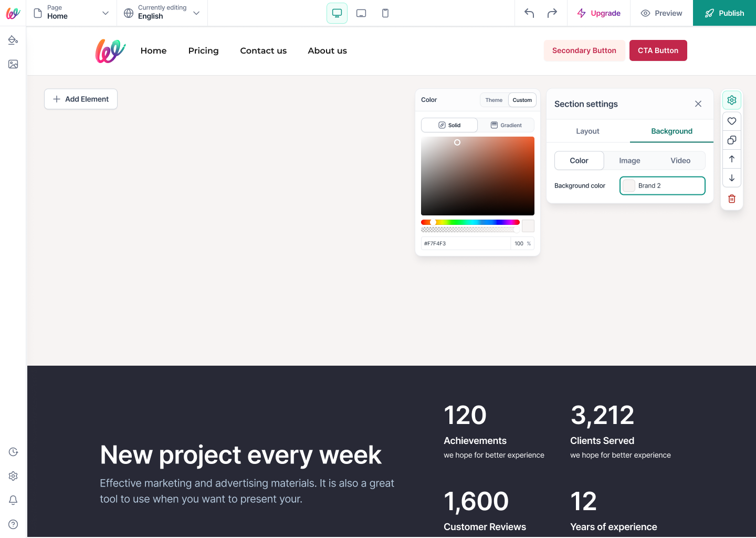Click inside the color saturation picker area
The width and height of the screenshot is (756, 538).
[x=478, y=176]
